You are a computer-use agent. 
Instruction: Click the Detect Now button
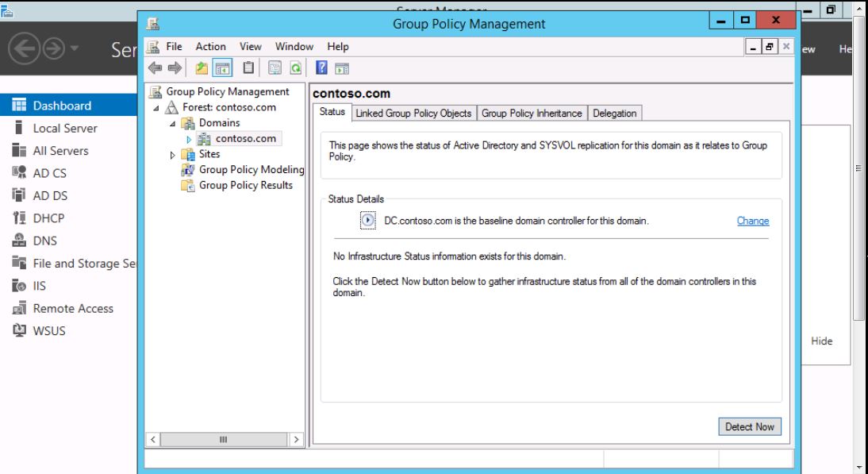point(749,427)
